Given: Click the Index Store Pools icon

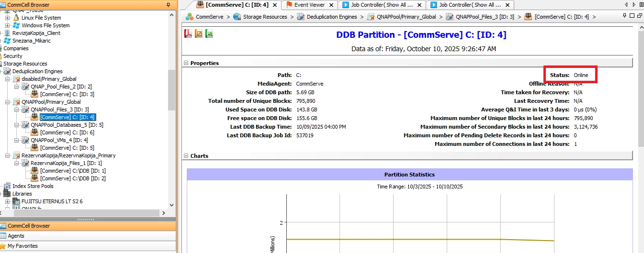Looking at the screenshot, I should click(x=7, y=186).
